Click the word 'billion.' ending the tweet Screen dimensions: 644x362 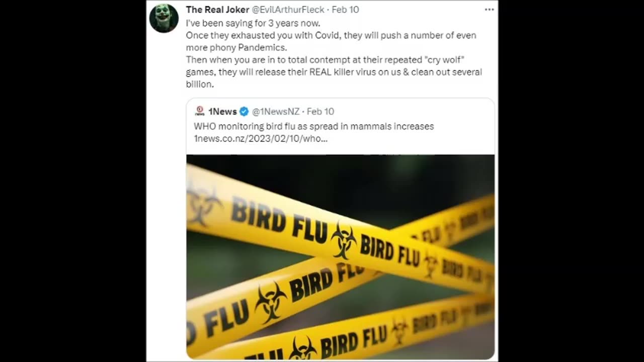(x=200, y=84)
